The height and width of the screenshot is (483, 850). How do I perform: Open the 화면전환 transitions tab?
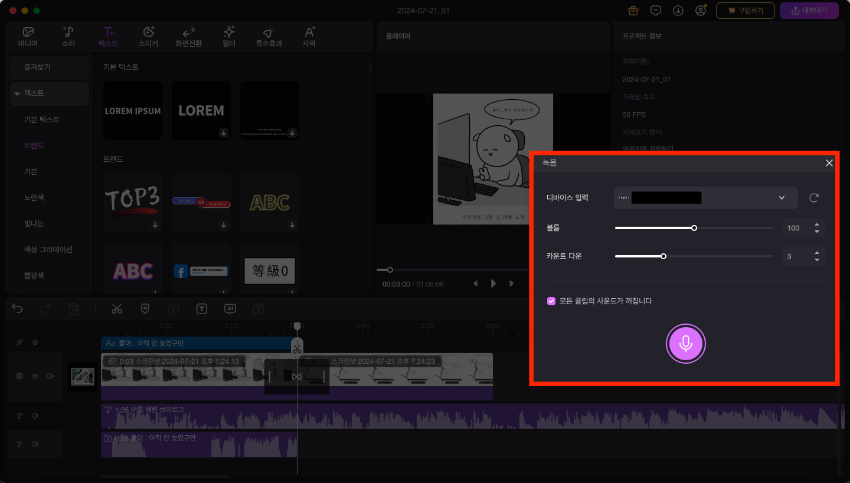pyautogui.click(x=188, y=37)
